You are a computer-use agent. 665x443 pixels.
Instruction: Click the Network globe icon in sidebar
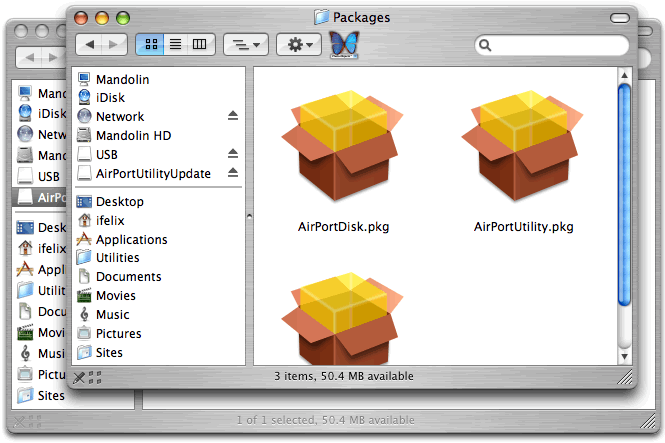coord(84,116)
